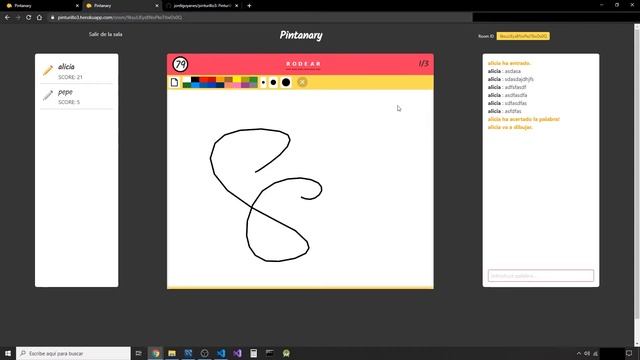Click the Pintanary title logo
640x360 pixels.
coord(301,36)
